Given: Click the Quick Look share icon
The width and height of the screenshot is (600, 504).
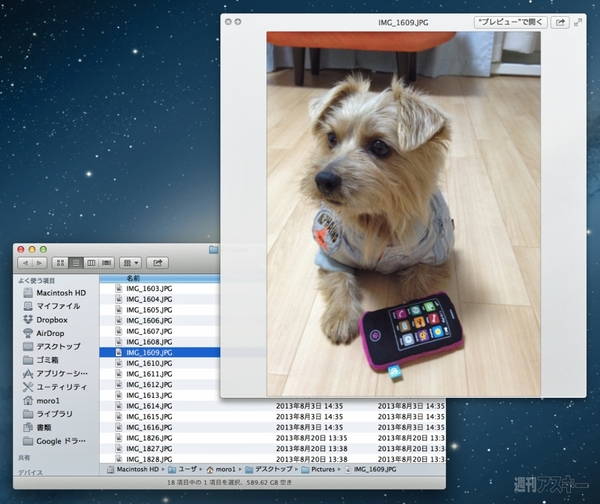Looking at the screenshot, I should coord(559,21).
